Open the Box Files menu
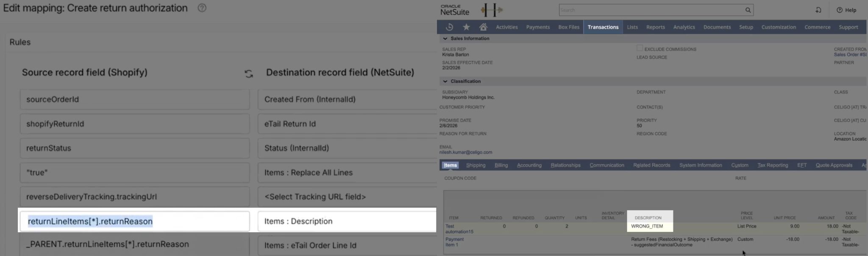The height and width of the screenshot is (256, 868). click(569, 27)
